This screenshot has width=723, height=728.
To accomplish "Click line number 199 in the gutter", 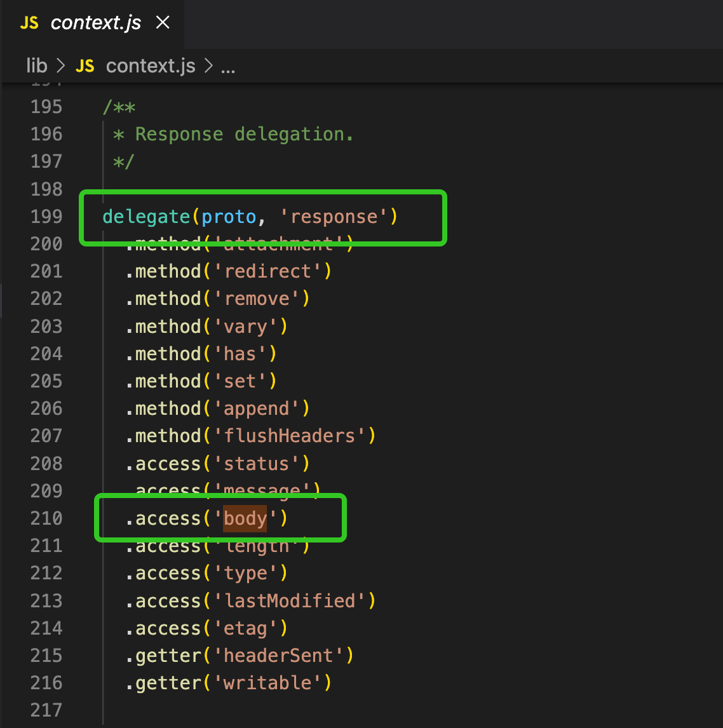I will (x=46, y=217).
